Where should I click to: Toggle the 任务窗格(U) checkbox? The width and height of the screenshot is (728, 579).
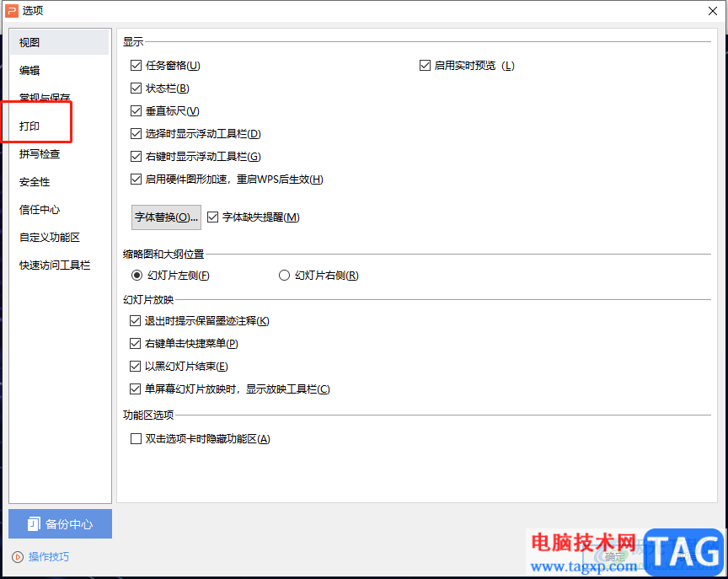tap(136, 66)
